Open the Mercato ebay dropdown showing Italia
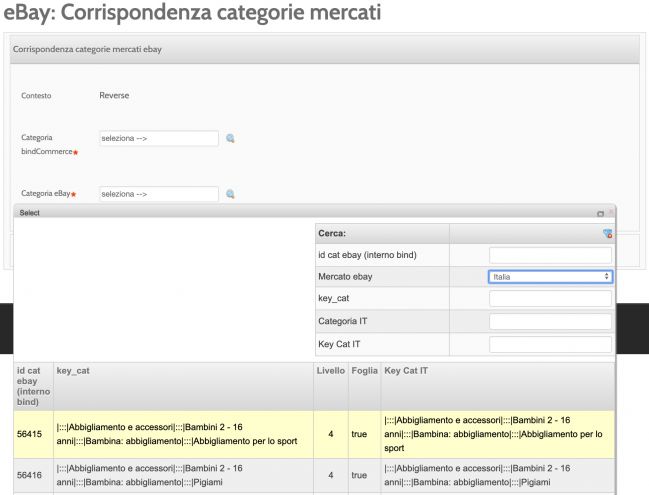 tap(550, 277)
